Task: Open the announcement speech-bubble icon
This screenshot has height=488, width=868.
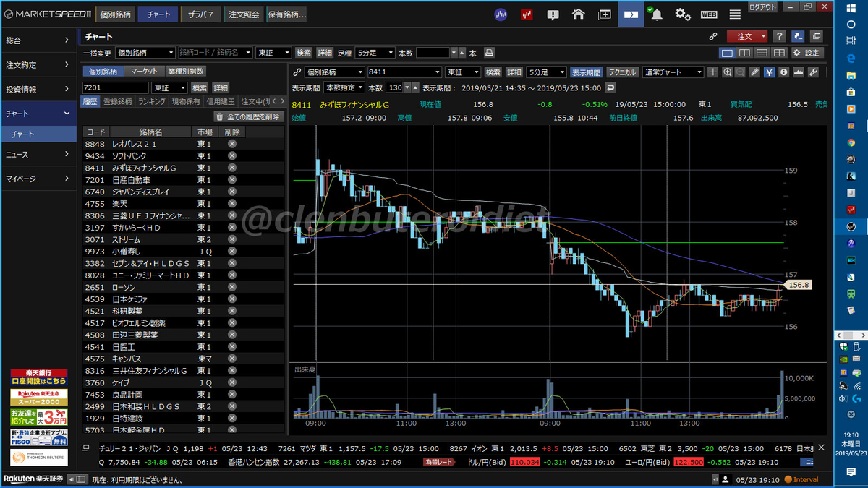Action: pyautogui.click(x=553, y=14)
